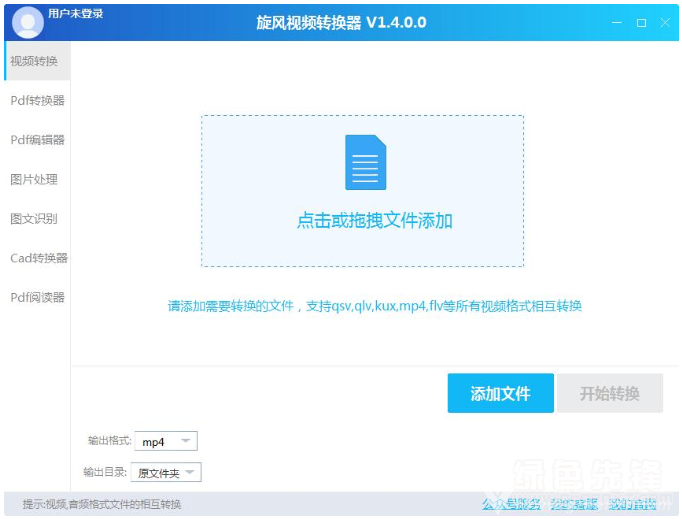Screen dimensions: 682x519
Task: Open the Pdf阅读器 tab
Action: pos(37,297)
